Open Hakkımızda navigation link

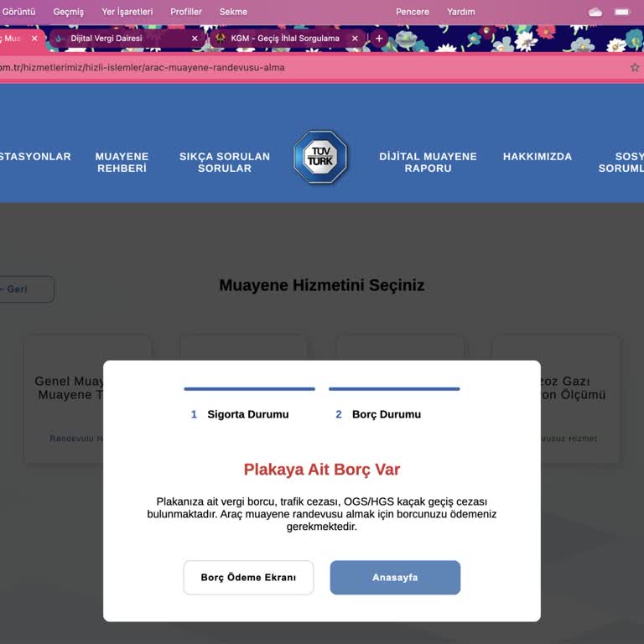[x=538, y=157]
